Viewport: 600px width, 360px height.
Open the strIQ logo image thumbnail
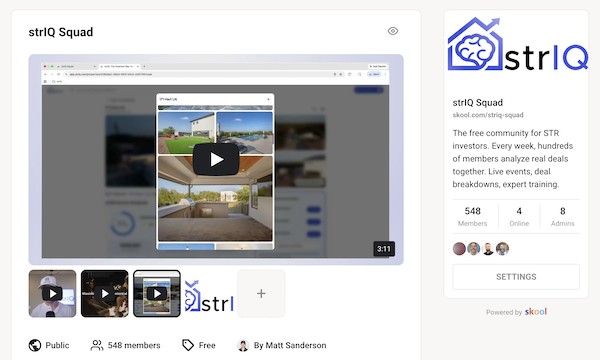[209, 293]
